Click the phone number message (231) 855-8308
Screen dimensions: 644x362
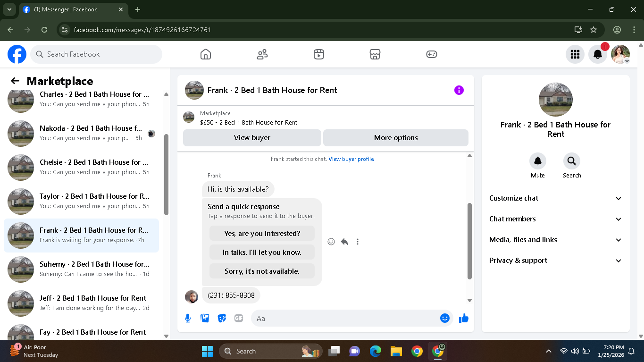coord(231,295)
